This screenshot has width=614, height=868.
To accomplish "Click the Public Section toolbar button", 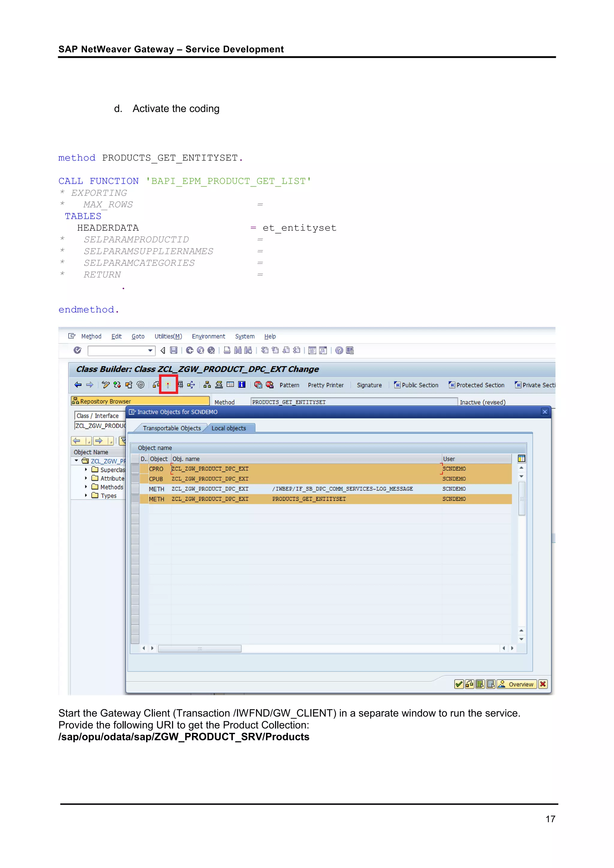I will pyautogui.click(x=416, y=385).
